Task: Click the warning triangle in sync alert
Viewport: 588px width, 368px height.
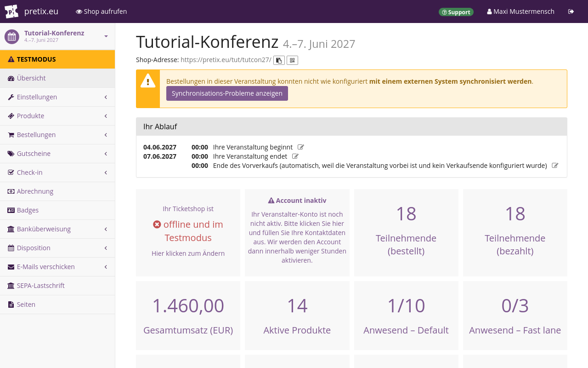Action: [148, 80]
